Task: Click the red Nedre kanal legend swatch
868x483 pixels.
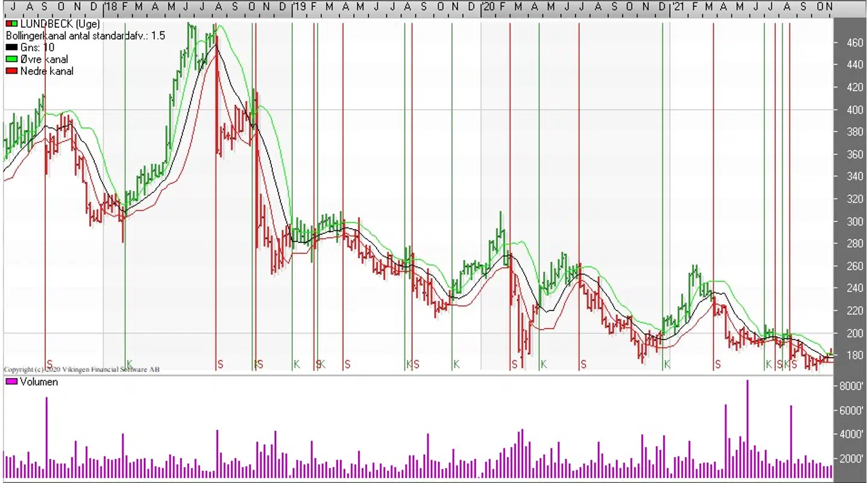Action: [x=11, y=71]
